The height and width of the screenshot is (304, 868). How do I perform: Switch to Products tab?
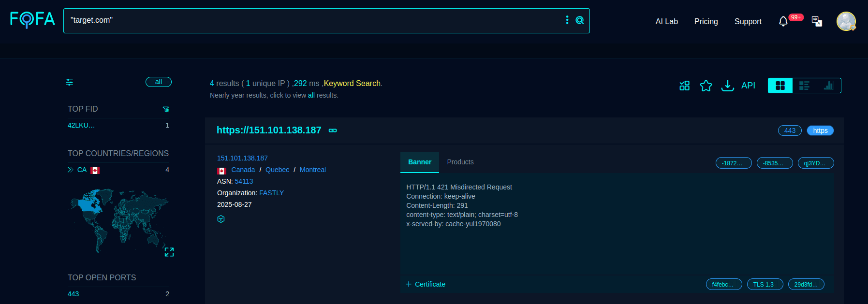(x=460, y=162)
